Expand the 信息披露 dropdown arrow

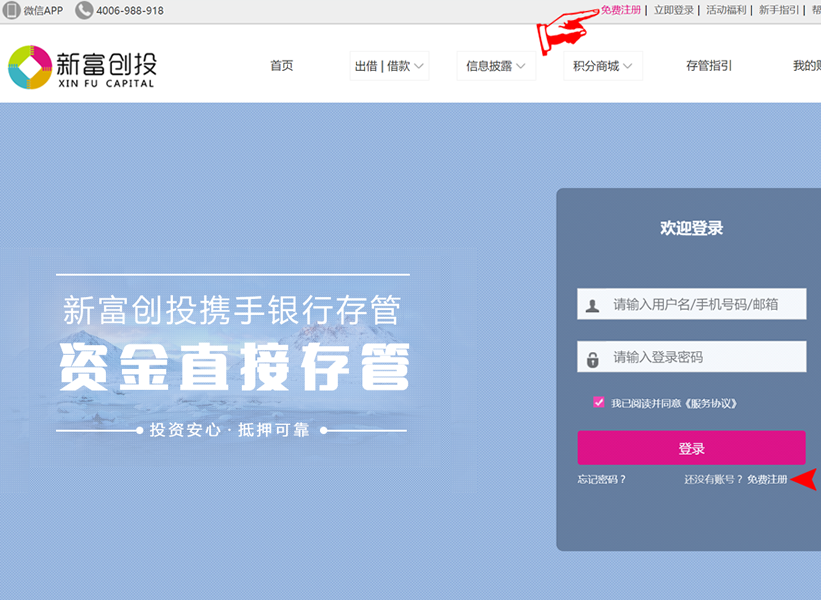520,66
